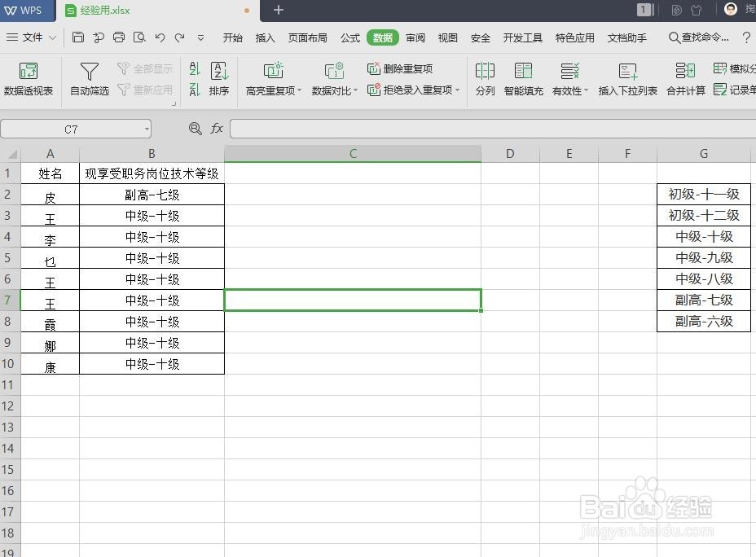
Task: Expand the 拒绝录入重复项 dropdown arrow
Action: 458,90
